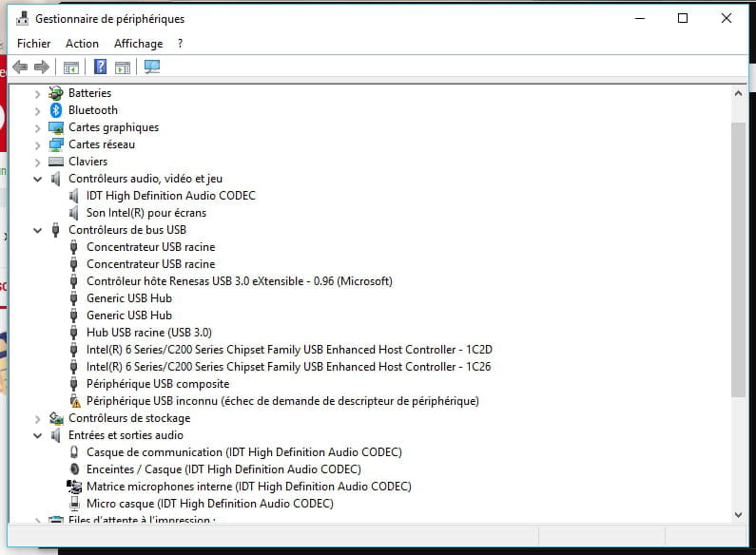
Task: Click the USB icon of Hub USB racine (USB 3.0)
Action: [74, 333]
